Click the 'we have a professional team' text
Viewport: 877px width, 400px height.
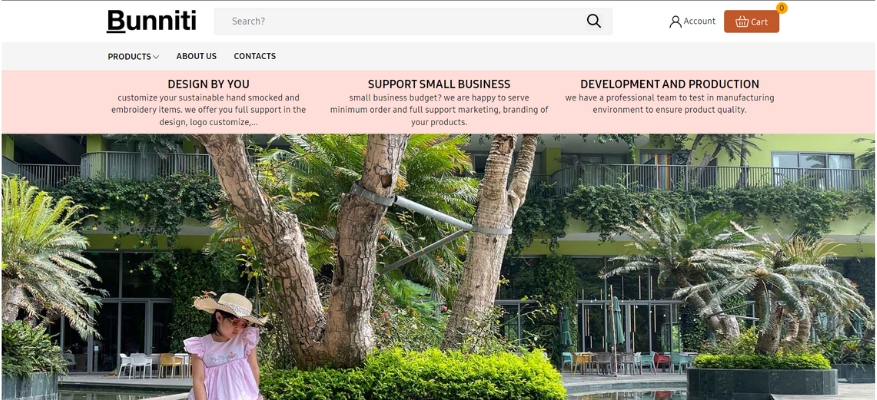pyautogui.click(x=669, y=103)
